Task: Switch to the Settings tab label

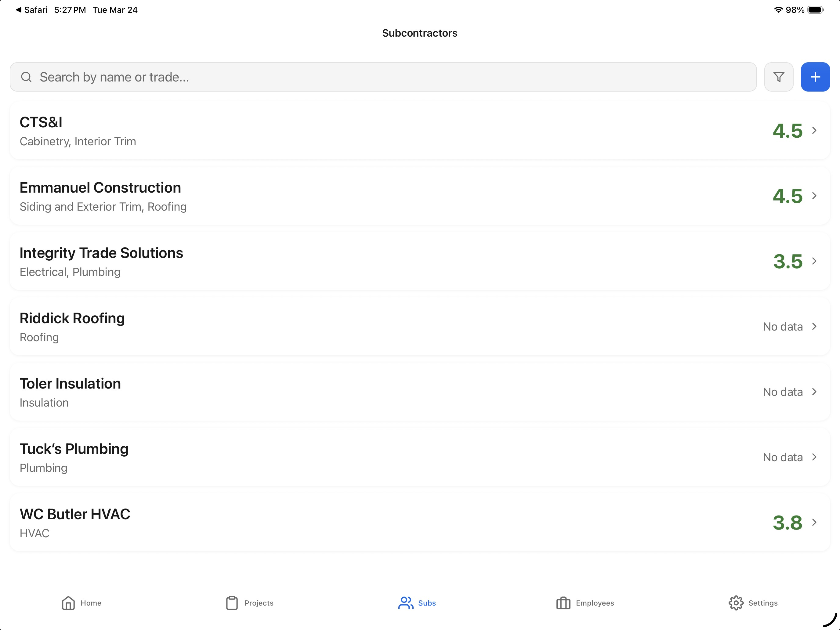Action: click(x=763, y=603)
